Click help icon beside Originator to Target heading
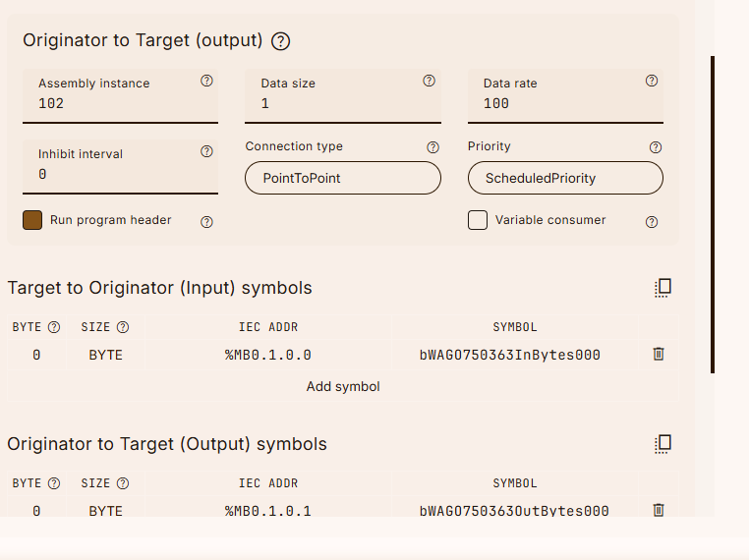The width and height of the screenshot is (749, 560). (x=281, y=41)
